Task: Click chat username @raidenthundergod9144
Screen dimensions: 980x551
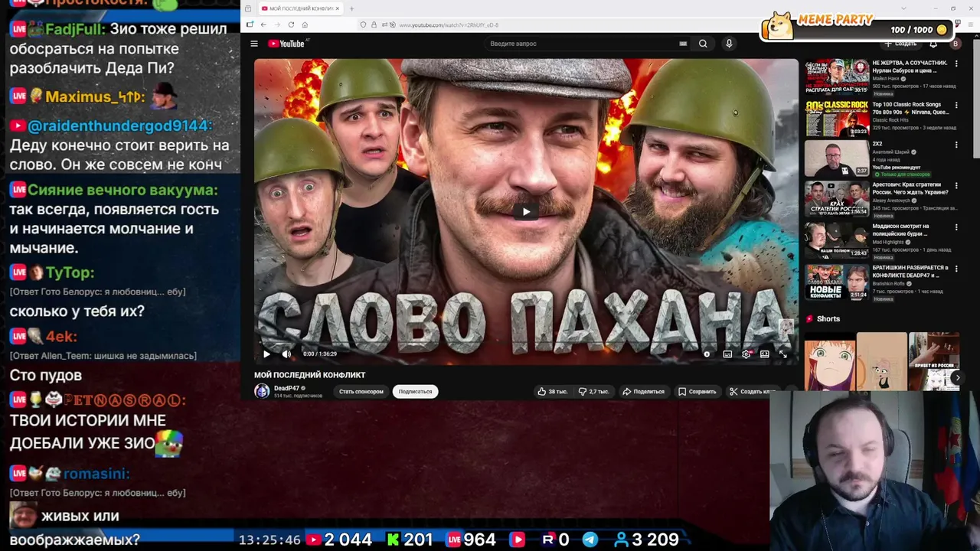Action: [x=119, y=126]
